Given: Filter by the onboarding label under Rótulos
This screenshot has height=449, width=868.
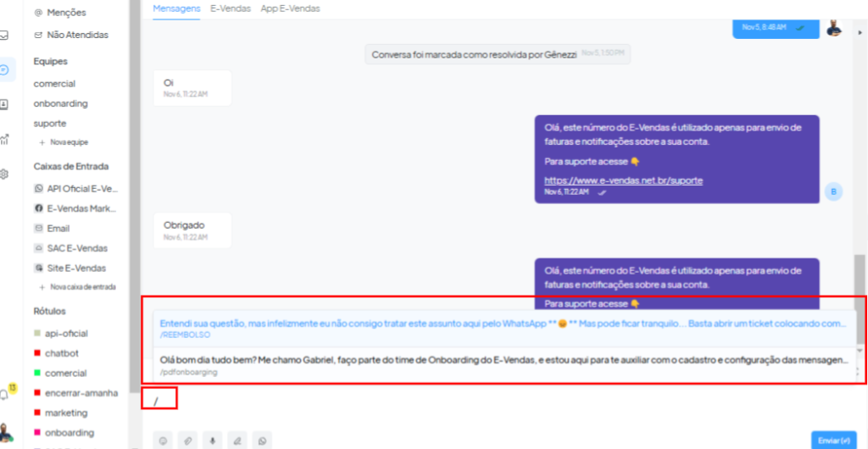Looking at the screenshot, I should 64,433.
